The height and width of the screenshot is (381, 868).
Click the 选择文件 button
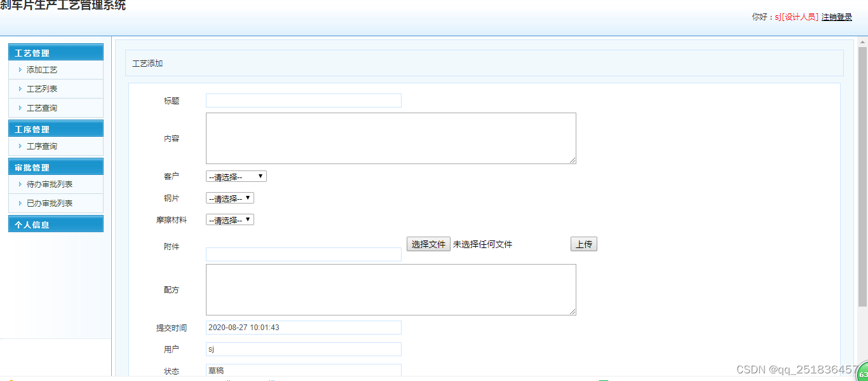[429, 244]
